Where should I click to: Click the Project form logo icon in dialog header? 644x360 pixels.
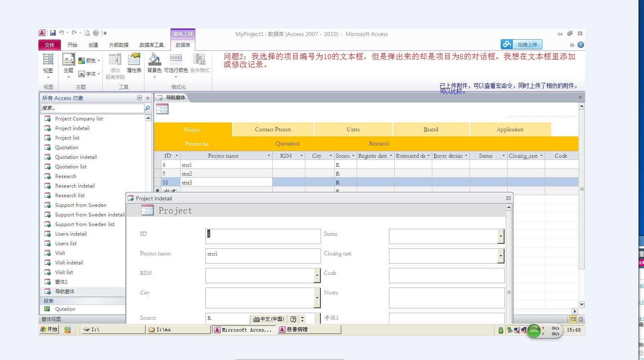pos(147,210)
